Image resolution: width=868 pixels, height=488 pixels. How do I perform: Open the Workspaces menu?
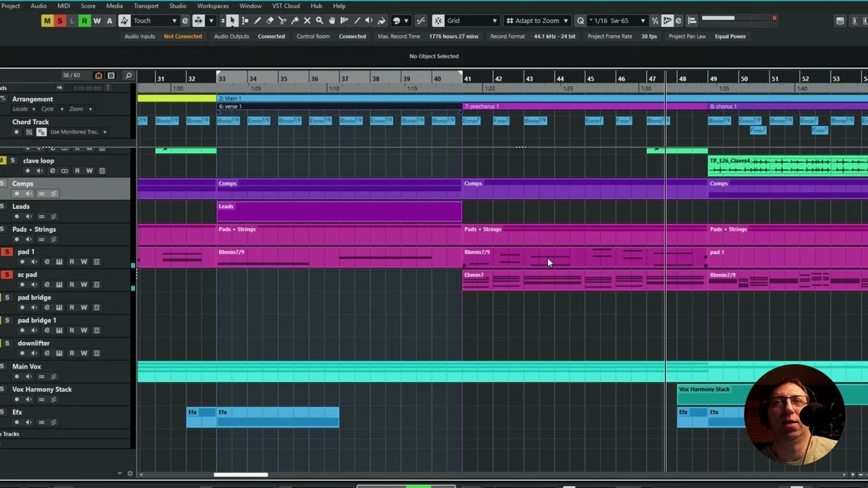(213, 5)
